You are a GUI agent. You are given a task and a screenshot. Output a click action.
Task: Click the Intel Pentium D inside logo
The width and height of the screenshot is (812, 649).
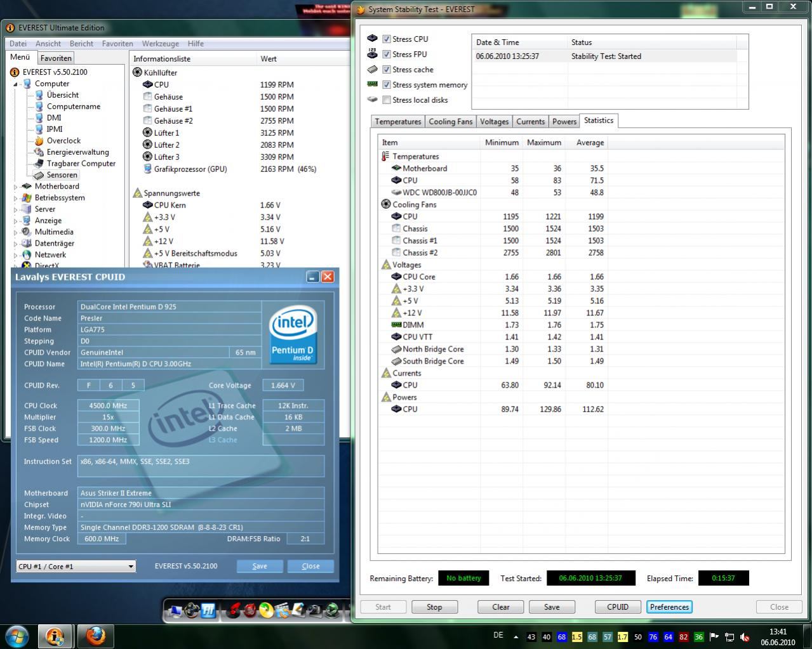tap(293, 336)
